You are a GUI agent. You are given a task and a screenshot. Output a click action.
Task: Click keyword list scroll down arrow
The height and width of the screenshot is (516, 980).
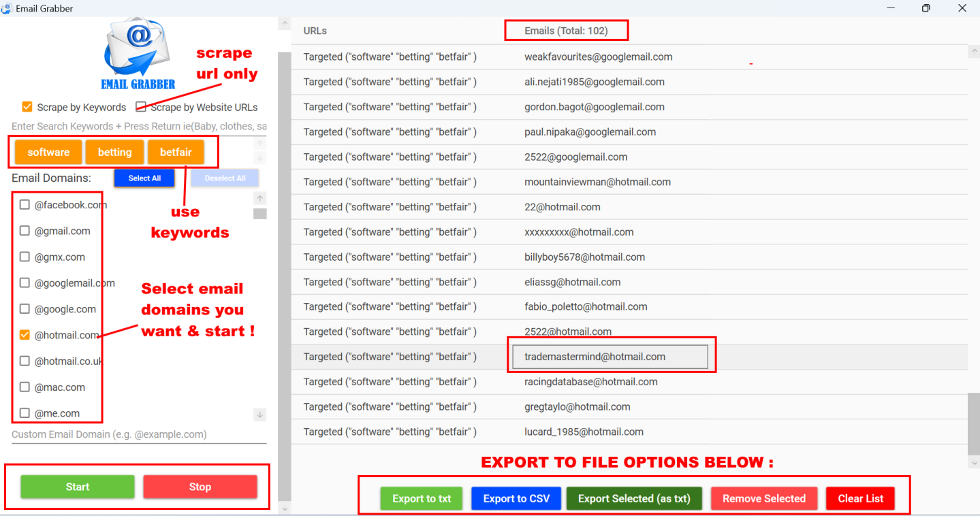[260, 159]
